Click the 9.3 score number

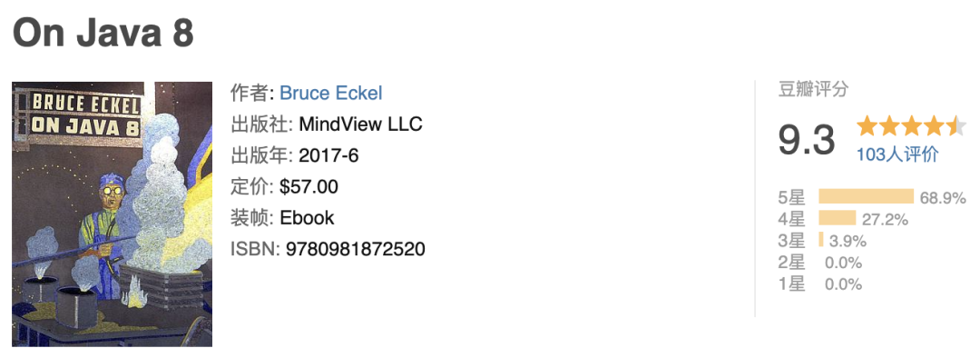tap(807, 140)
